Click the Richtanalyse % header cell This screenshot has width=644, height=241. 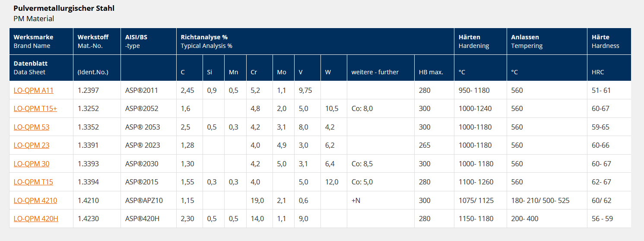coord(315,41)
